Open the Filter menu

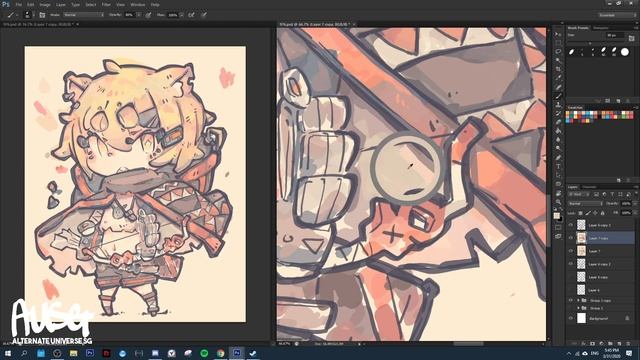[x=106, y=4]
